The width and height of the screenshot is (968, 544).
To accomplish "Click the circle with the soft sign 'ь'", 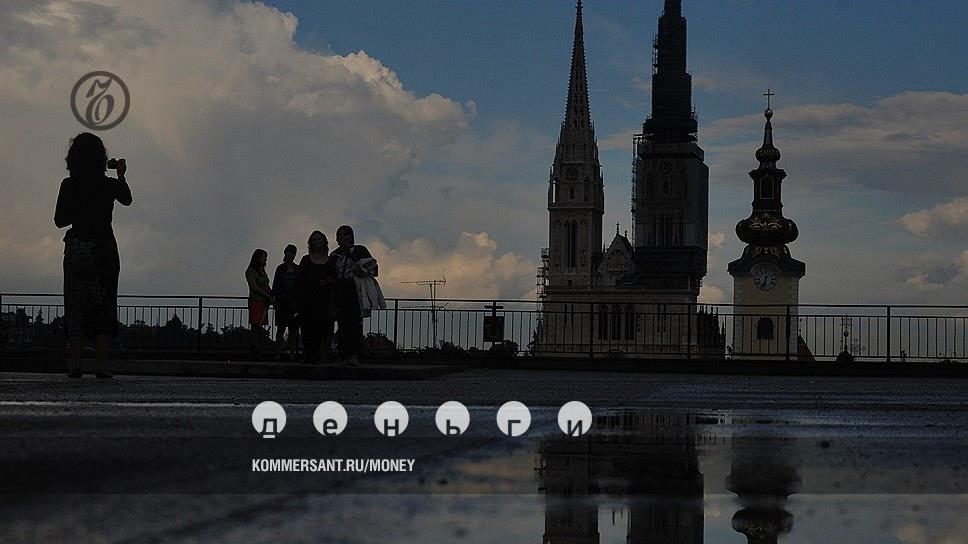I will click(452, 419).
